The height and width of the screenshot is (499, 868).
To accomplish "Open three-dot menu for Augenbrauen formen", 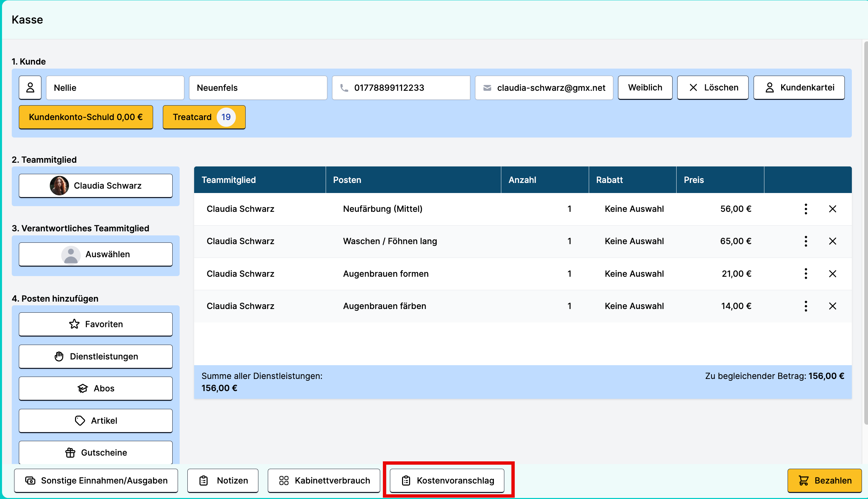I will click(x=806, y=273).
